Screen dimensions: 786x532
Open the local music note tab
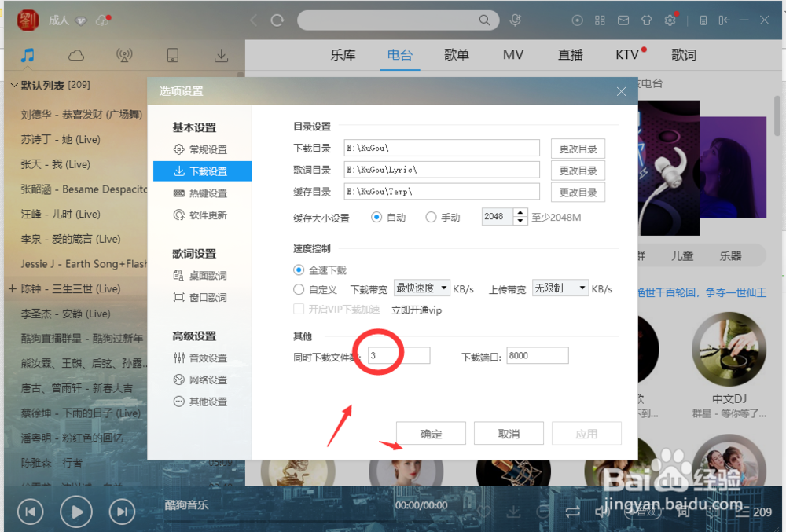pos(28,55)
